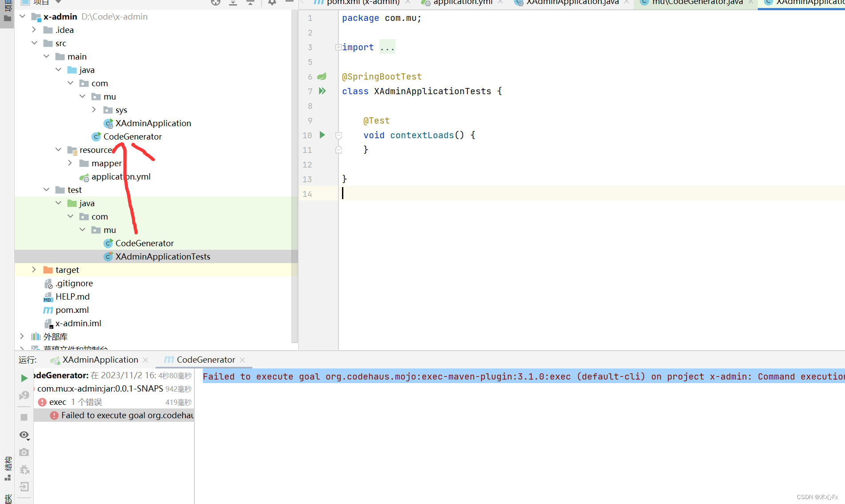Select the XAdminApplication run tab
The width and height of the screenshot is (845, 504).
click(x=100, y=360)
